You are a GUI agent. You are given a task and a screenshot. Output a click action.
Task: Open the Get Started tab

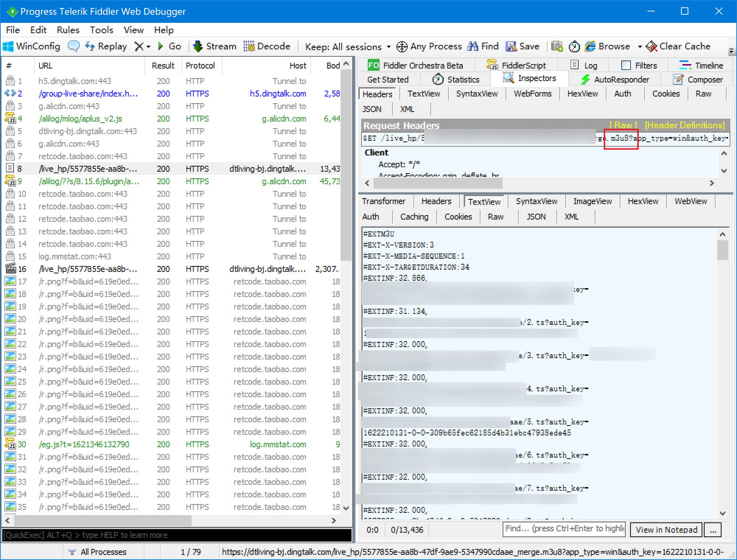(388, 79)
